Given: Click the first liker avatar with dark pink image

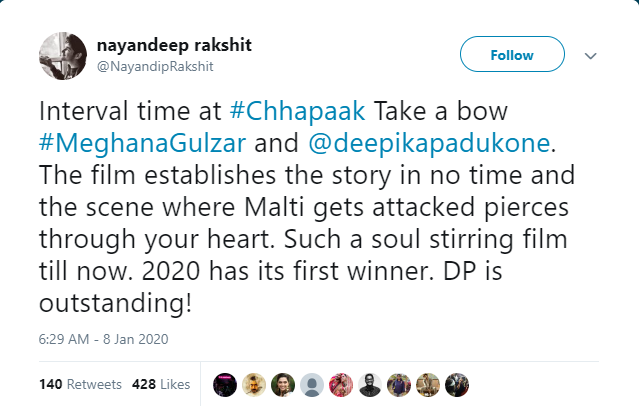Looking at the screenshot, I should pyautogui.click(x=225, y=384).
